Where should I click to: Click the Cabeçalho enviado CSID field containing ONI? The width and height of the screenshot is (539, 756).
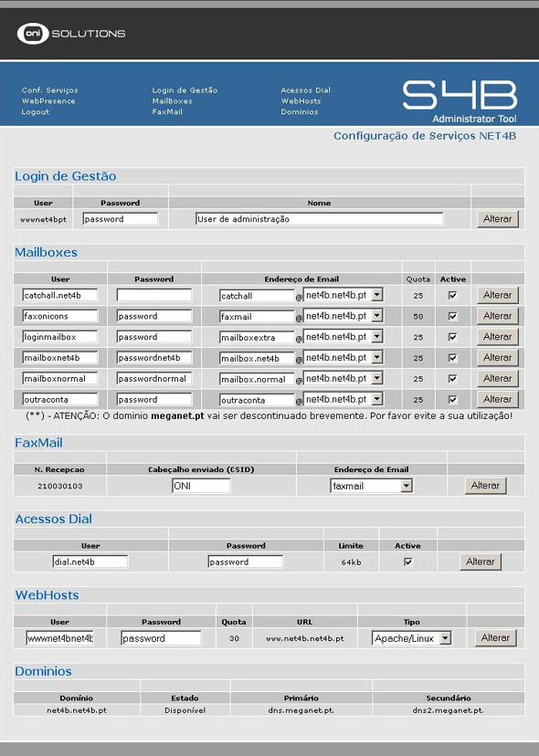[x=201, y=486]
